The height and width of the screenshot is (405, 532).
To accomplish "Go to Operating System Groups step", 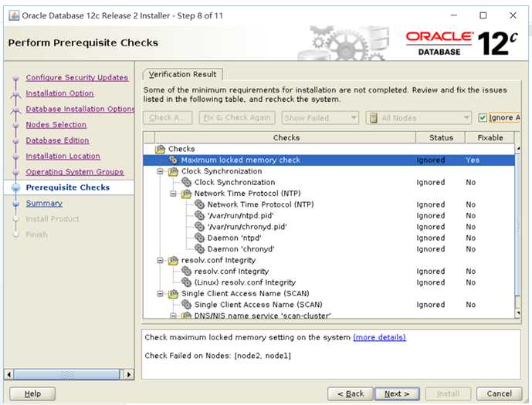I will 75,172.
